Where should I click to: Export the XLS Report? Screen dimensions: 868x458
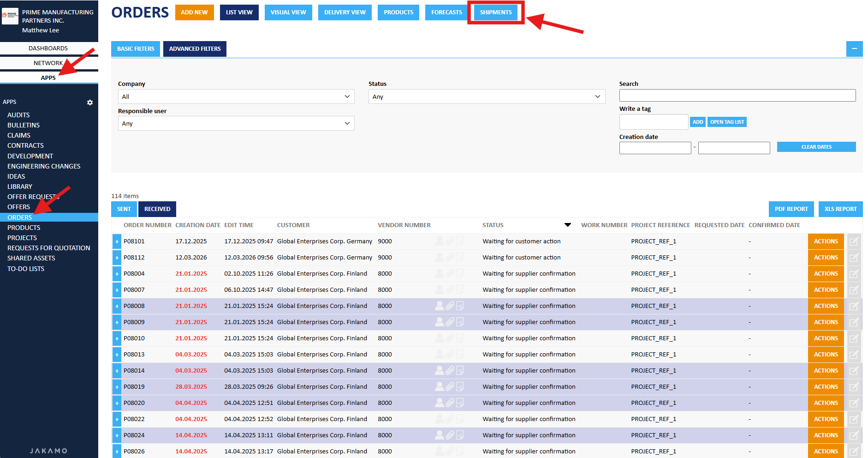840,209
